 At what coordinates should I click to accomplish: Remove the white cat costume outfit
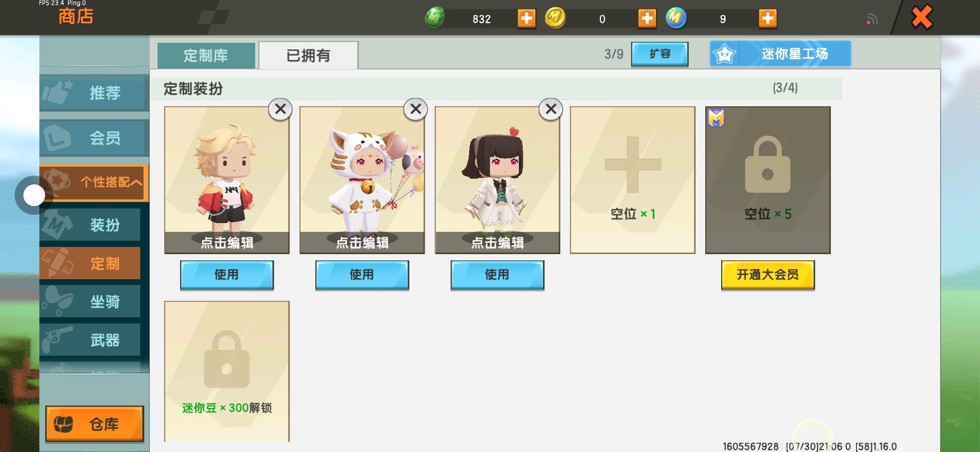click(415, 110)
